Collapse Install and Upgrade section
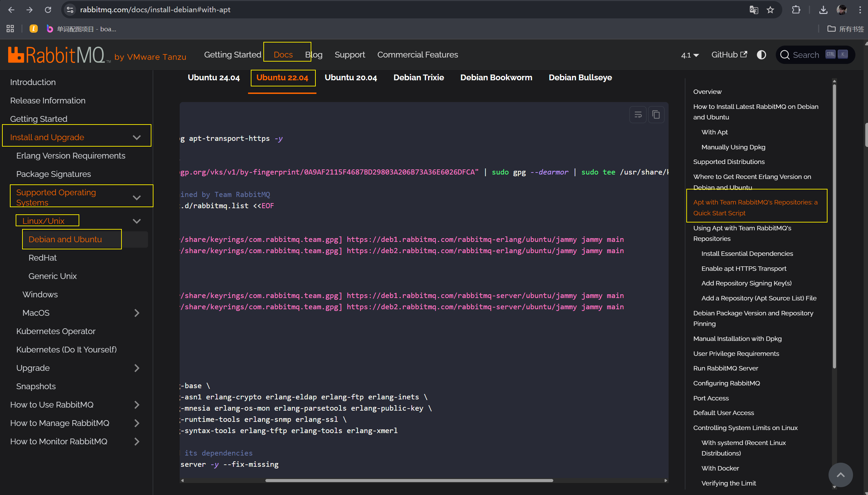The image size is (868, 495). [x=137, y=137]
